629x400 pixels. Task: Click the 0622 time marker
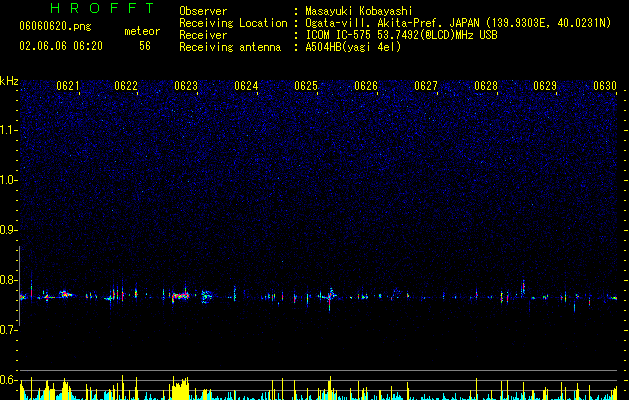126,86
